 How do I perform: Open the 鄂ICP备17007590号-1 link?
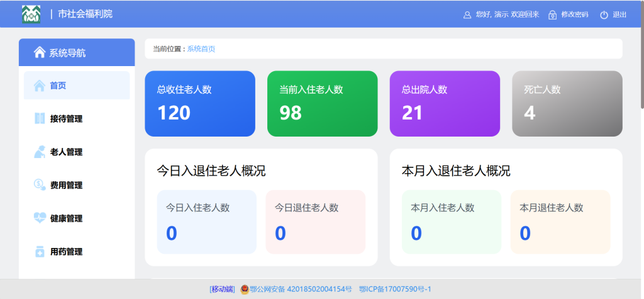coord(395,290)
